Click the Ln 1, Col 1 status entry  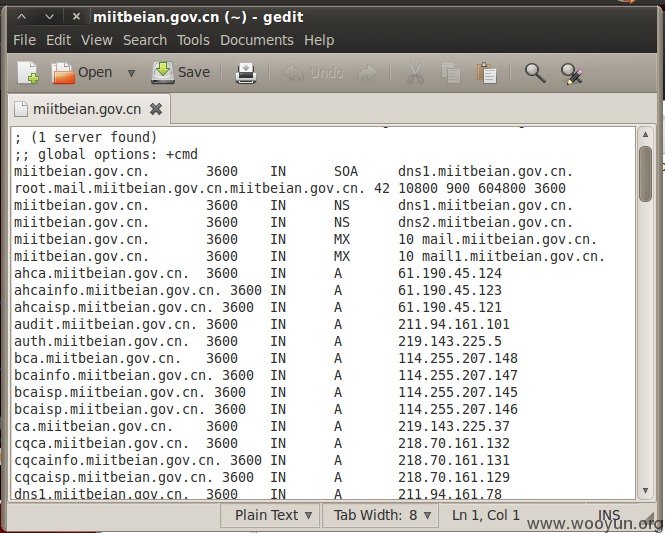(486, 515)
